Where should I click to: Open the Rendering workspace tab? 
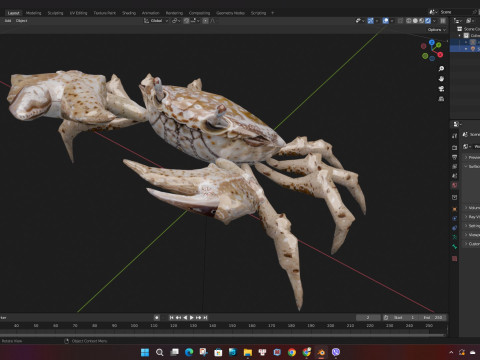(x=174, y=13)
